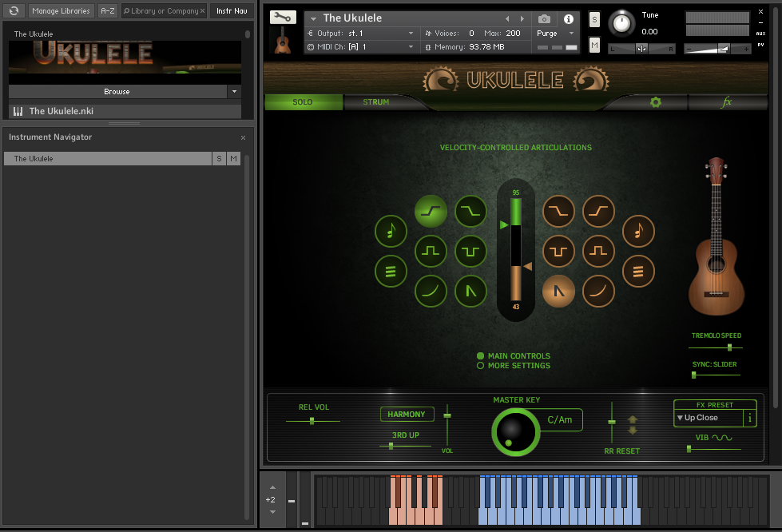Open the Instr Nav tab
This screenshot has width=782, height=532.
click(232, 10)
